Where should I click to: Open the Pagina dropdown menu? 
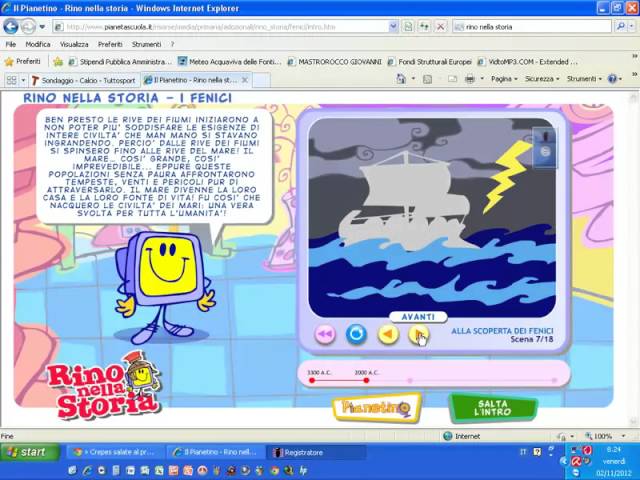pyautogui.click(x=504, y=79)
